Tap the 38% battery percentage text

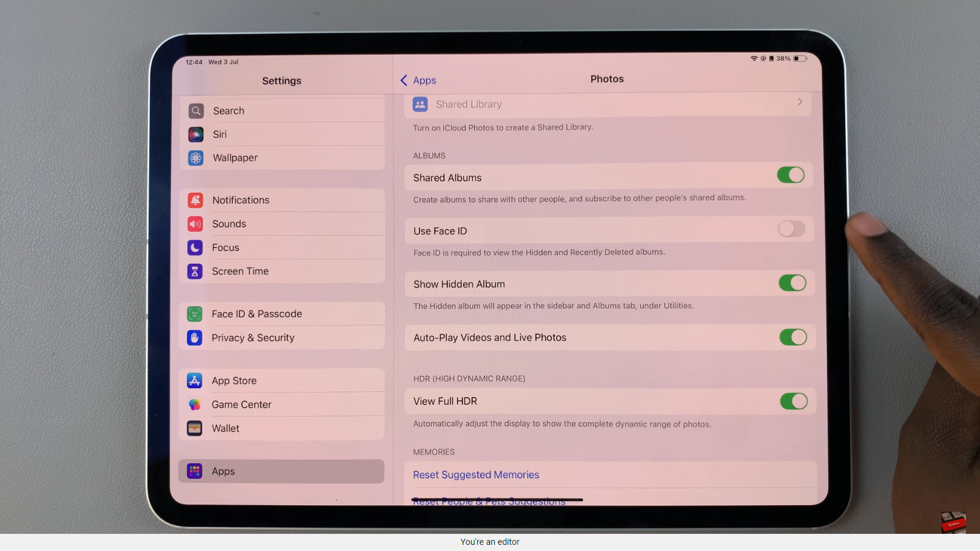tap(783, 59)
